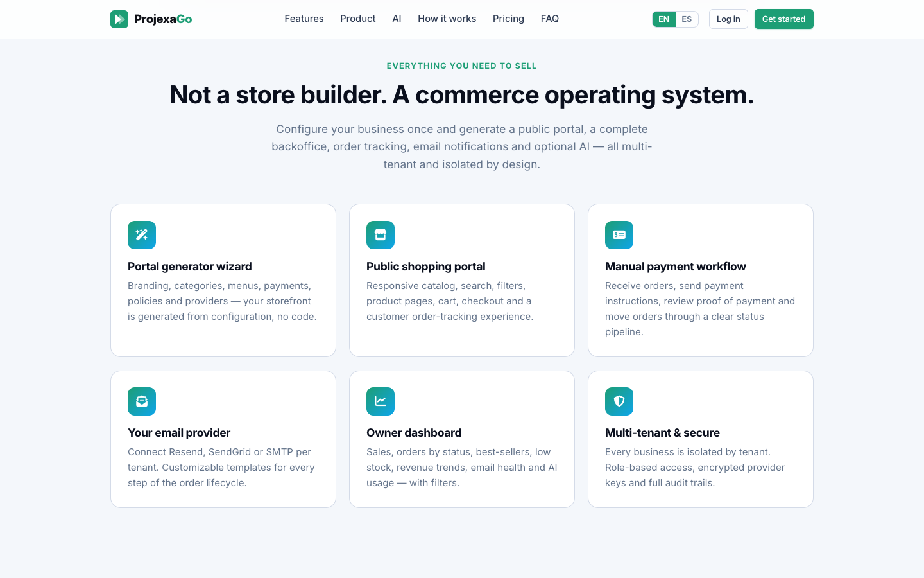Go to the AI nav section
Screen dimensions: 924x578
(397, 19)
